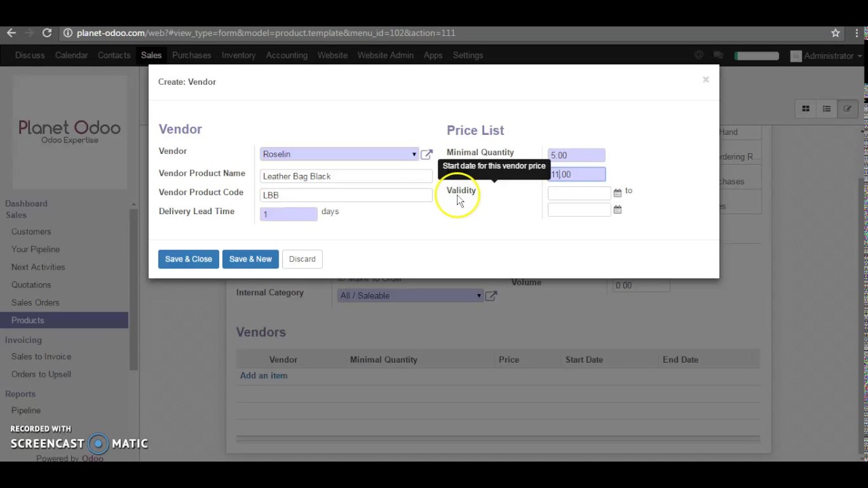Open Your Pipeline in sidebar

(35, 249)
